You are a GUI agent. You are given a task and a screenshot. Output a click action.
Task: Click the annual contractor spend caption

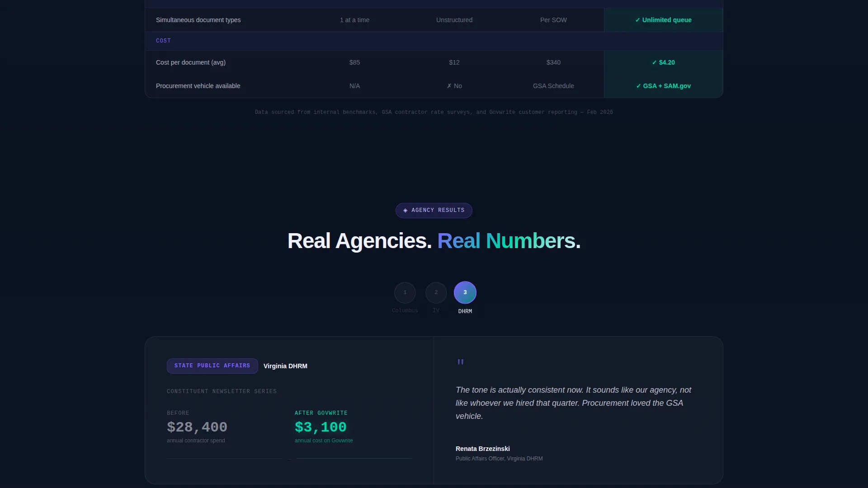tap(196, 441)
